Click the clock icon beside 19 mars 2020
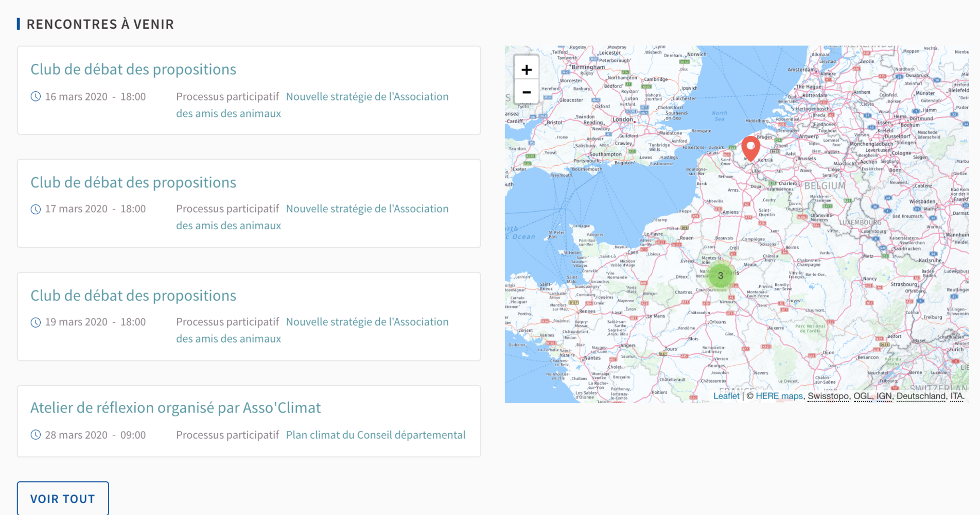This screenshot has width=980, height=515. point(36,322)
